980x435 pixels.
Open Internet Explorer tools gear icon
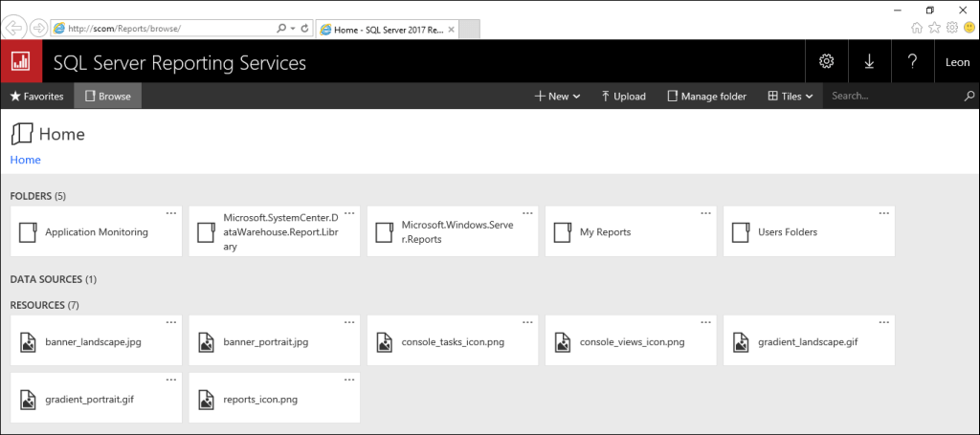coord(952,28)
